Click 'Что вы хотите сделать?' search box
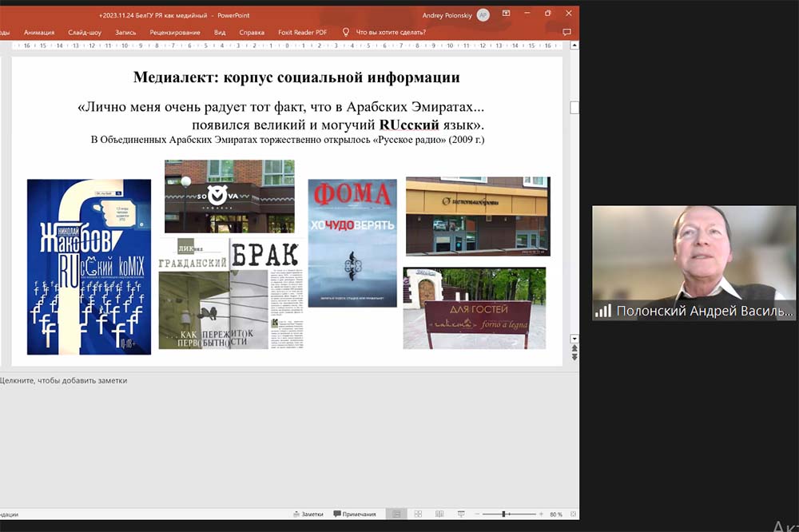Image resolution: width=799 pixels, height=532 pixels. click(390, 32)
